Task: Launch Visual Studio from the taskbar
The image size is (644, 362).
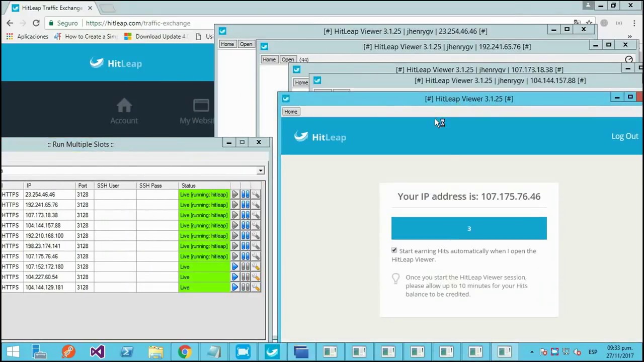Action: click(x=97, y=352)
